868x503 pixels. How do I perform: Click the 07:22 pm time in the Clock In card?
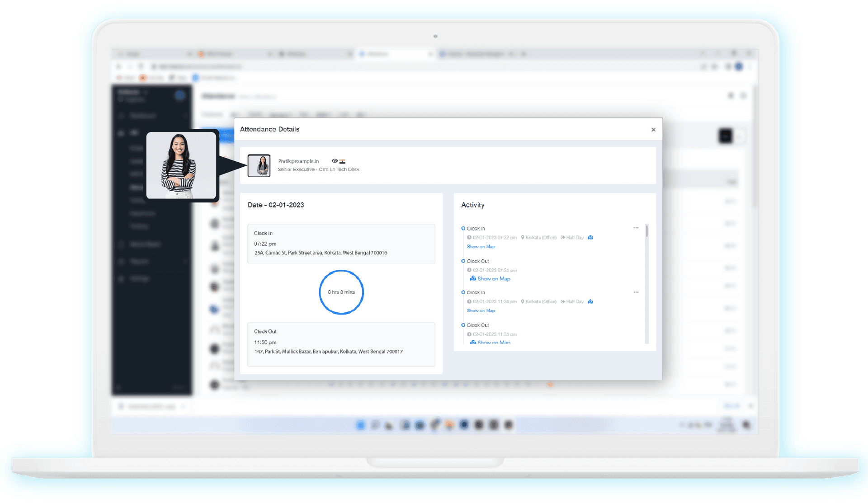click(x=265, y=244)
